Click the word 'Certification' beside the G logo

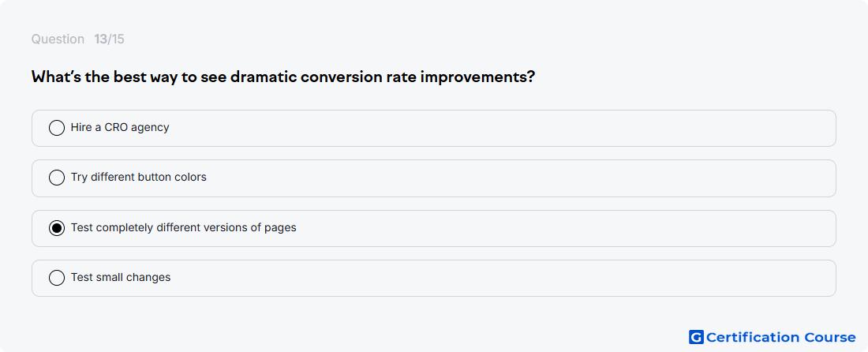(x=753, y=338)
